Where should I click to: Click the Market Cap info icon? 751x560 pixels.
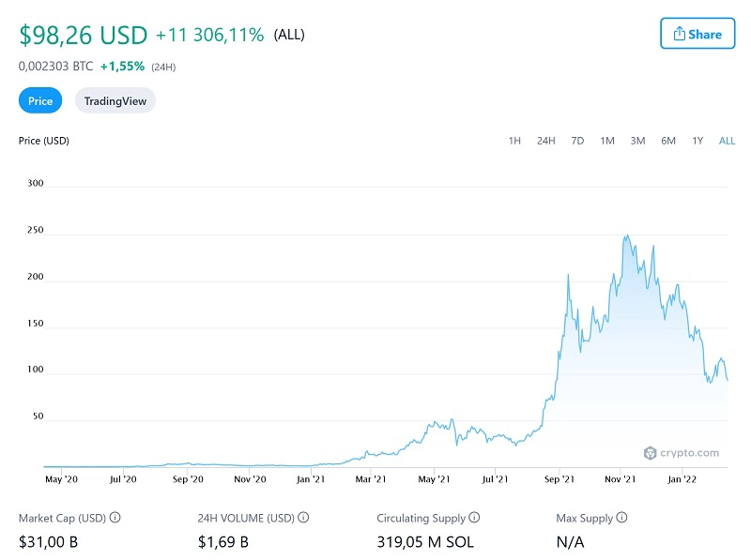pos(115,517)
